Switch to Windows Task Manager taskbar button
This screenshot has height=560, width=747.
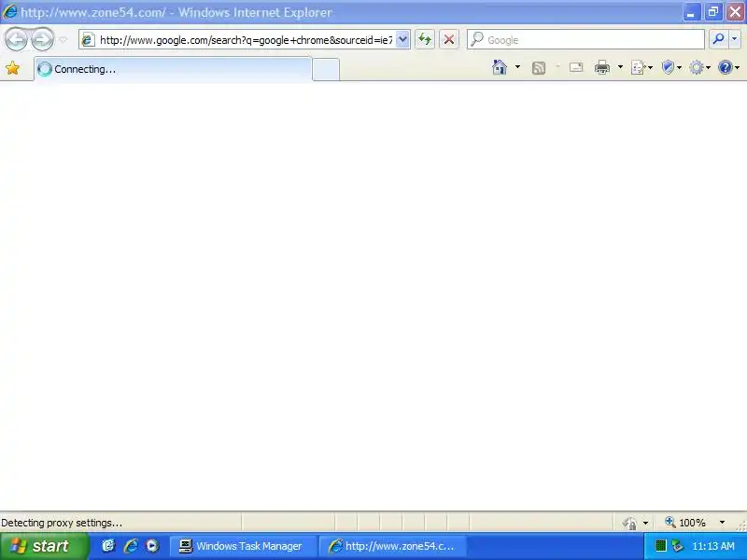pyautogui.click(x=244, y=546)
